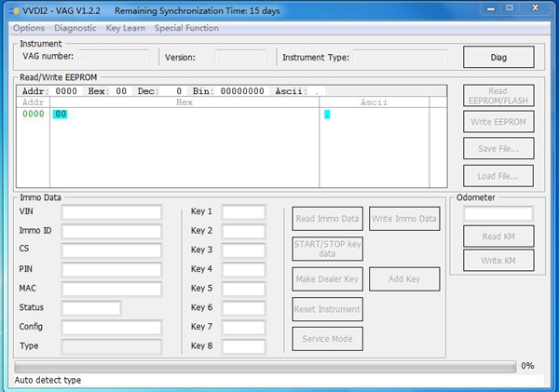Click the Read KM button
559x392 pixels.
click(x=498, y=237)
